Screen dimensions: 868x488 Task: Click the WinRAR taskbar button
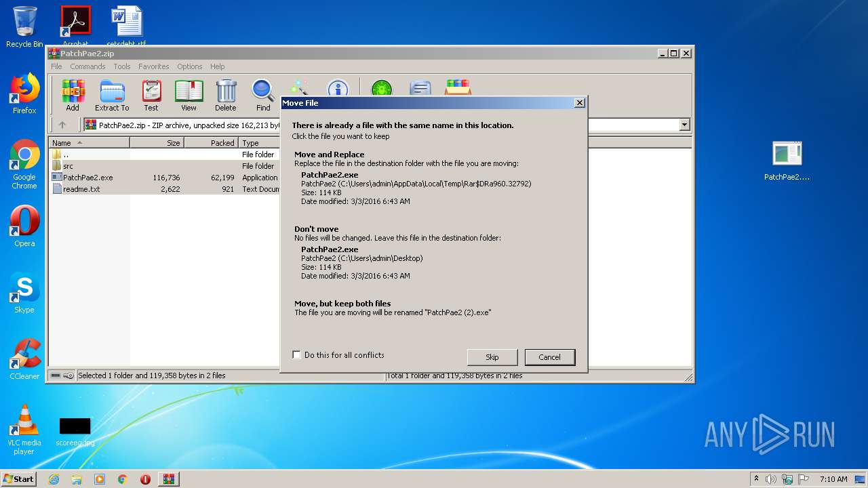tap(168, 479)
